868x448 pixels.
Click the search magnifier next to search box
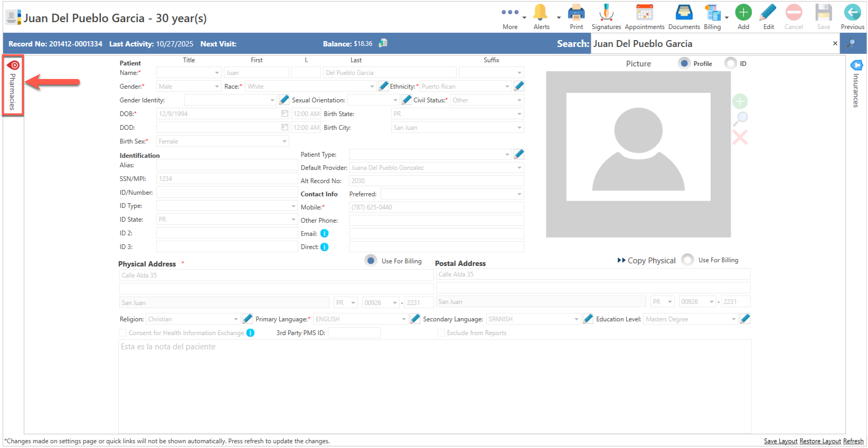pos(851,44)
